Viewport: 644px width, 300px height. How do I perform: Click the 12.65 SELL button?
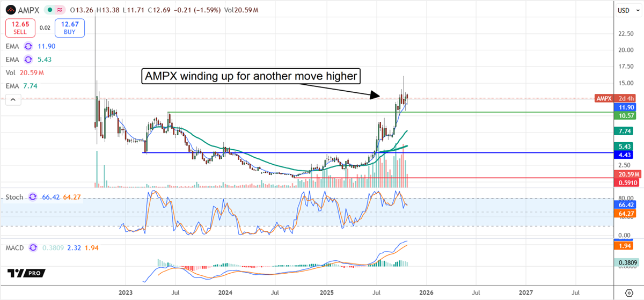point(21,28)
